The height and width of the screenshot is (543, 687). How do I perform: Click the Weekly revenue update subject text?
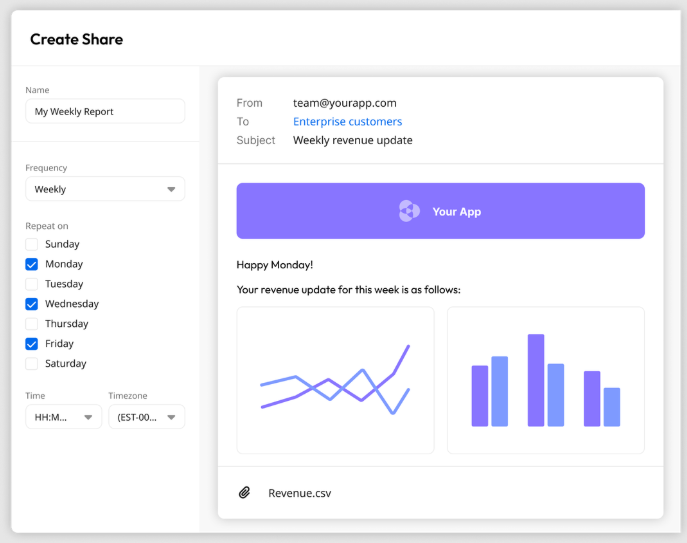(352, 141)
